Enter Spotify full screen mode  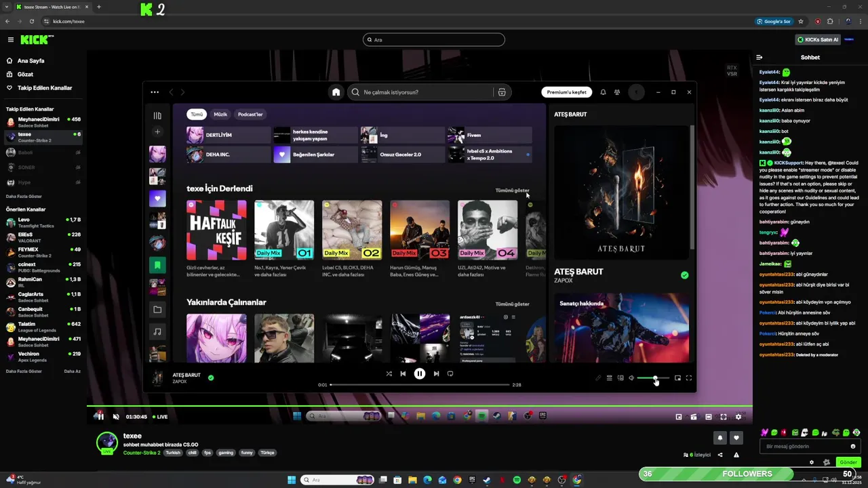click(x=689, y=378)
